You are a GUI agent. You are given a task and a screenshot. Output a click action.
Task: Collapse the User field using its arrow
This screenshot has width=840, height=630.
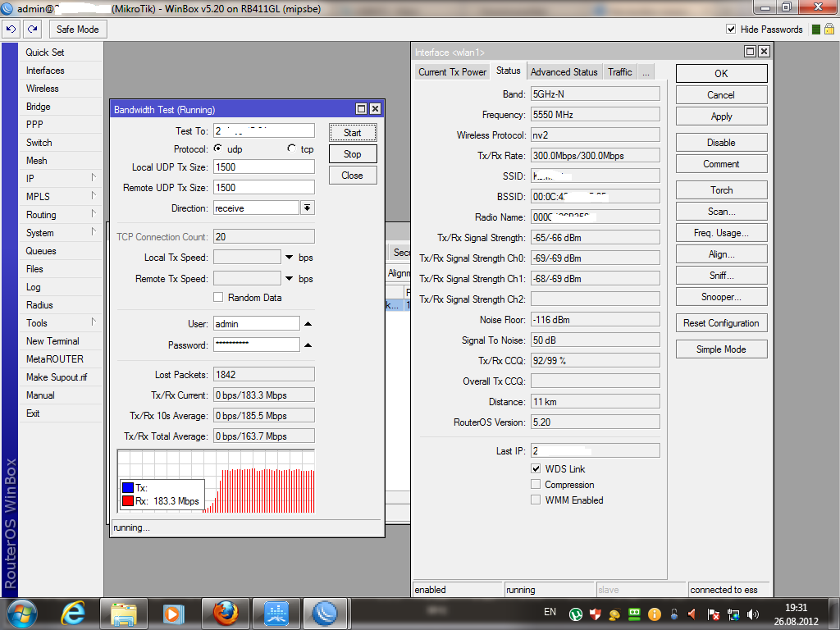[308, 324]
